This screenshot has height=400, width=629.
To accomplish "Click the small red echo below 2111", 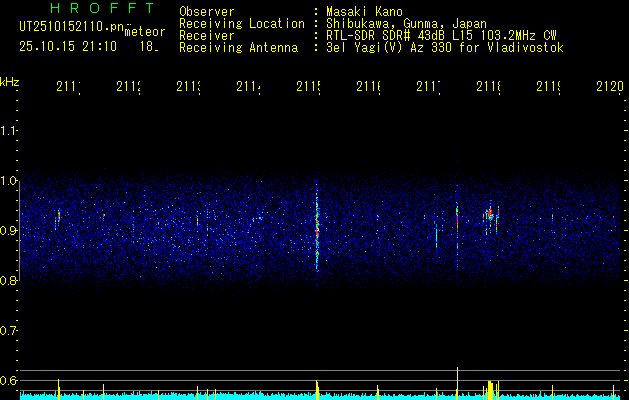I will pos(59,217).
